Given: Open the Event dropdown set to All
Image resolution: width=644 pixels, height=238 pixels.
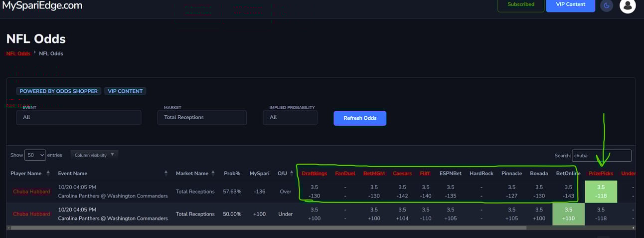Looking at the screenshot, I should pos(79,117).
